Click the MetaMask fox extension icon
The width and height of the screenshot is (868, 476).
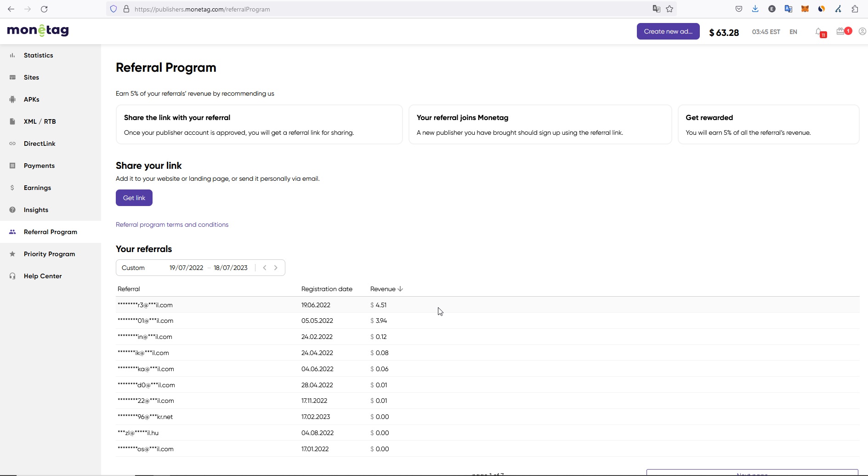point(805,9)
